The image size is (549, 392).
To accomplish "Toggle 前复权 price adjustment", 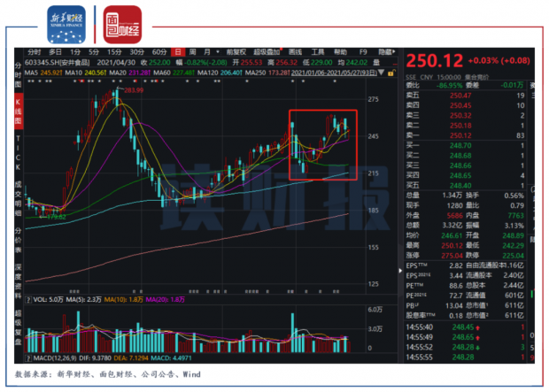I will (x=236, y=52).
